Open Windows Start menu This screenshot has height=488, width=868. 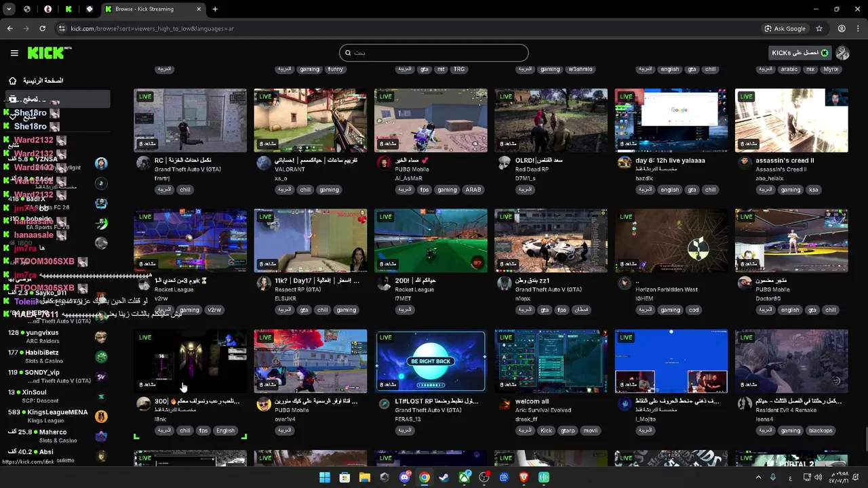click(x=325, y=477)
